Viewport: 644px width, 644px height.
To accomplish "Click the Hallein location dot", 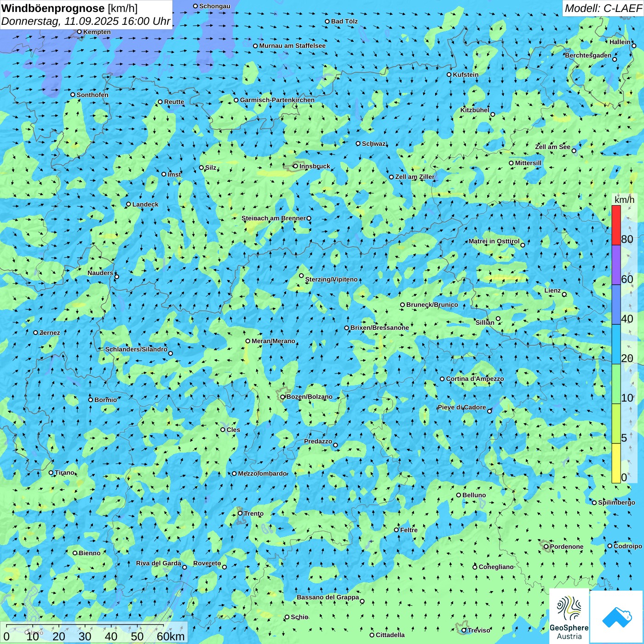I will 633,46.
